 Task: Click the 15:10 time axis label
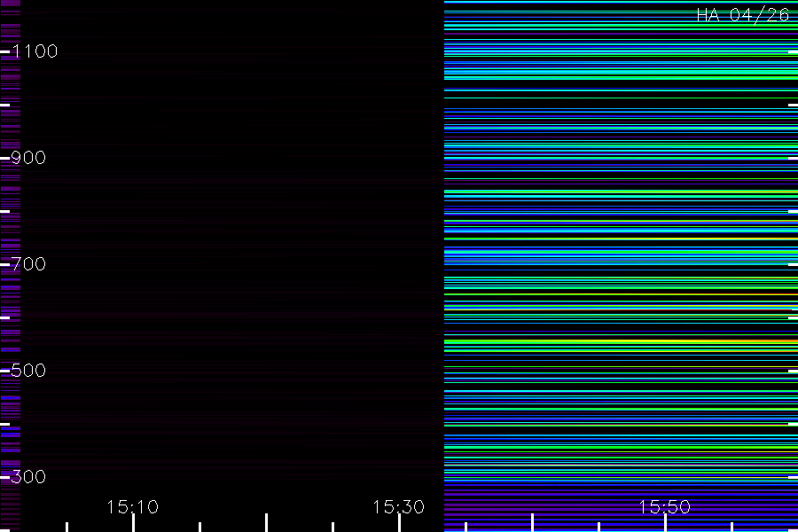(x=133, y=507)
